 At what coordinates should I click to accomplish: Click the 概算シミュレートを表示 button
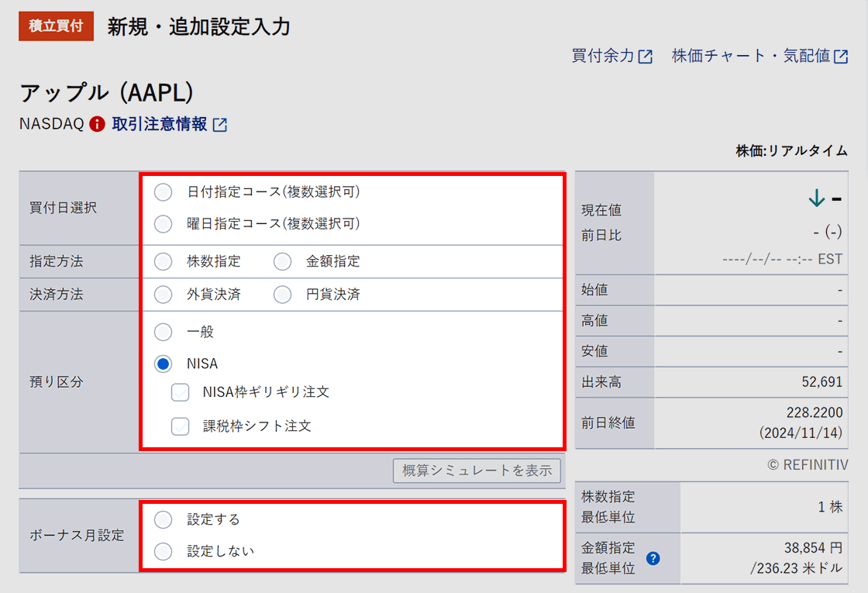coord(477,471)
